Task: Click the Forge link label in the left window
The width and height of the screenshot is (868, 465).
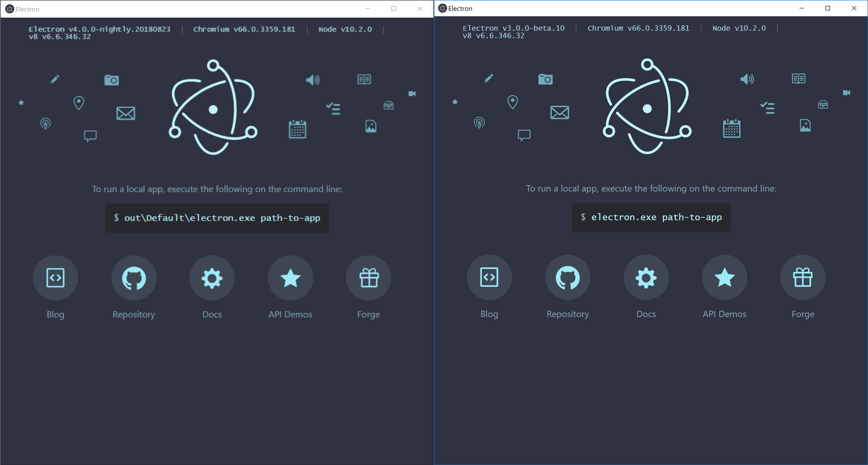Action: pyautogui.click(x=369, y=315)
